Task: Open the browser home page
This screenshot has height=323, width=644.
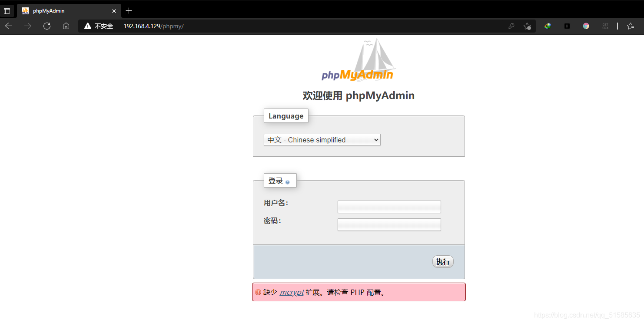Action: pos(66,26)
